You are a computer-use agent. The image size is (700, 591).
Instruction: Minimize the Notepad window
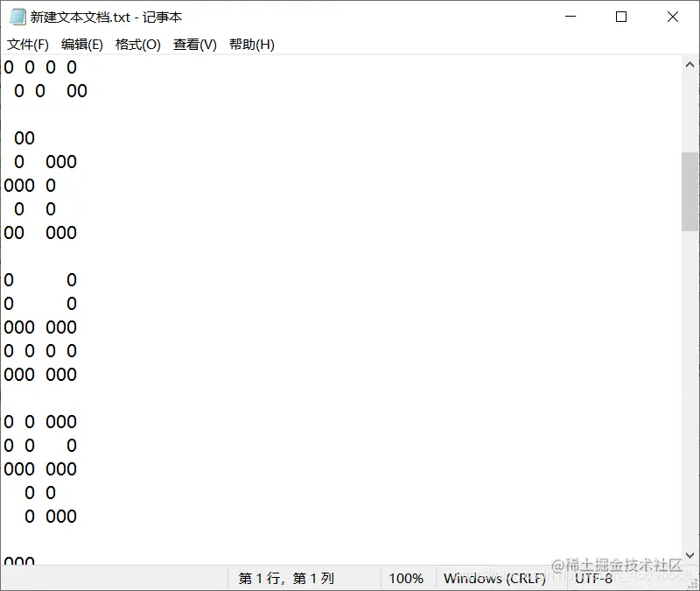coord(570,17)
